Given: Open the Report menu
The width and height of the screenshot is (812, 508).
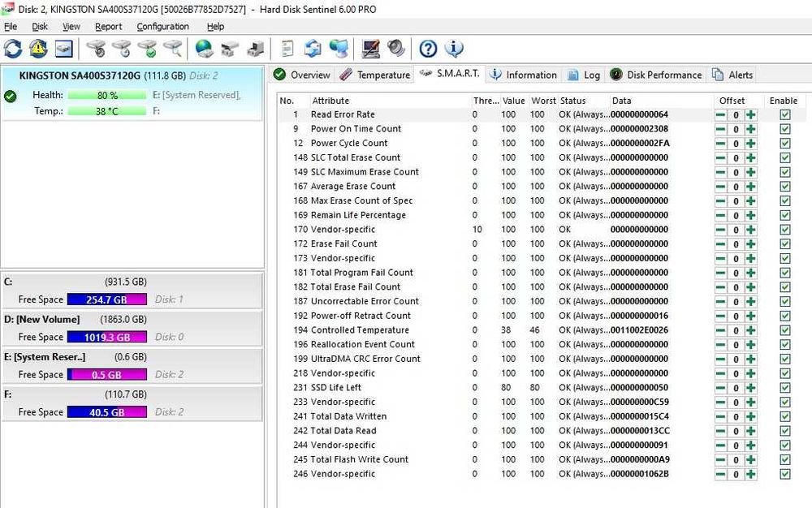Looking at the screenshot, I should pyautogui.click(x=108, y=27).
